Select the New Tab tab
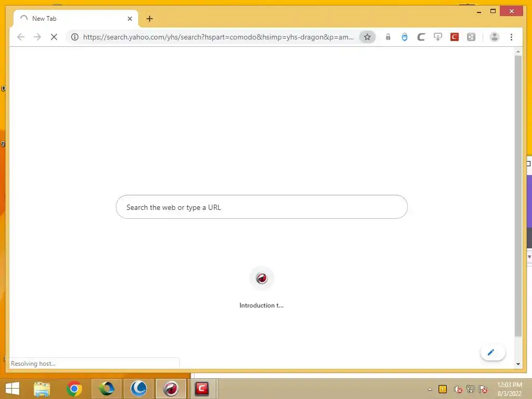 pyautogui.click(x=75, y=19)
